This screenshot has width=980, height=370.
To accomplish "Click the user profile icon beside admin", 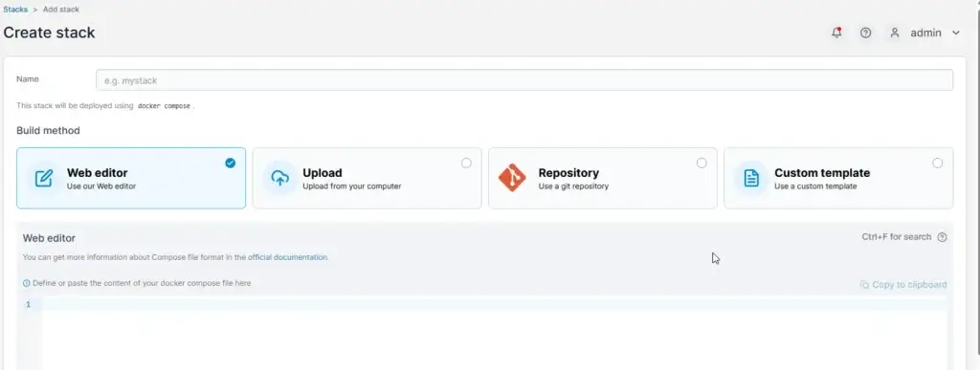I will point(895,33).
